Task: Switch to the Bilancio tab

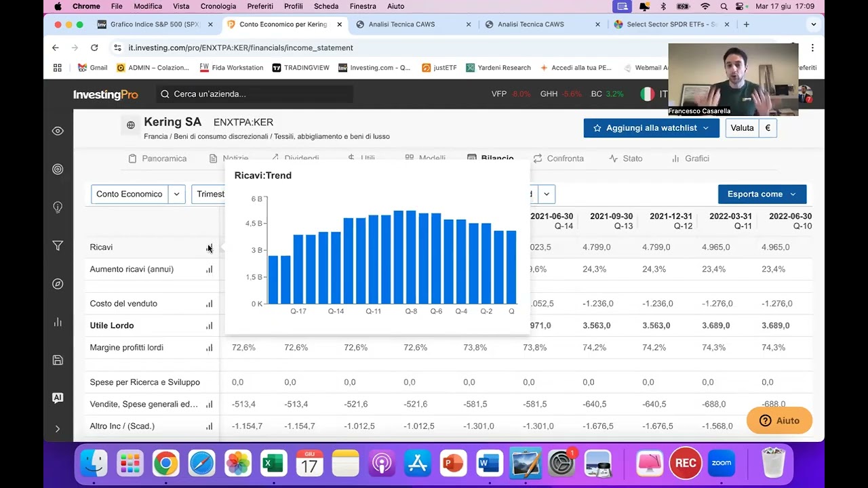Action: pyautogui.click(x=490, y=159)
